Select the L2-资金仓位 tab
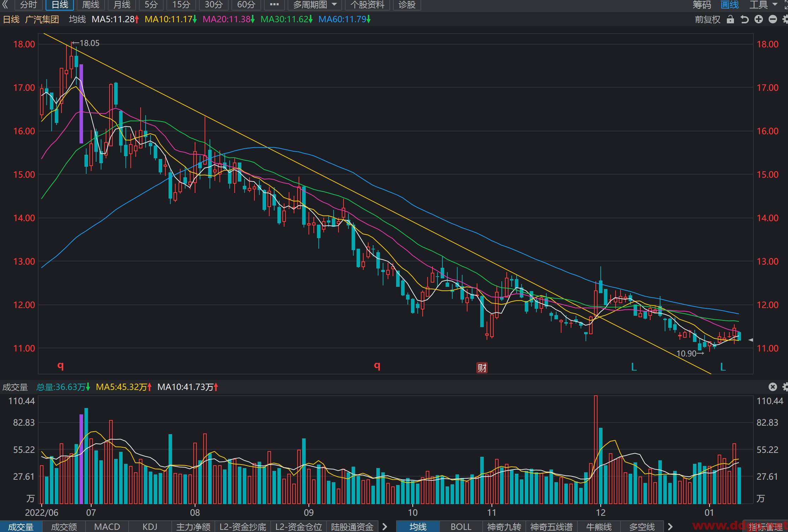Screen dimensions: 788x532 pos(299,527)
